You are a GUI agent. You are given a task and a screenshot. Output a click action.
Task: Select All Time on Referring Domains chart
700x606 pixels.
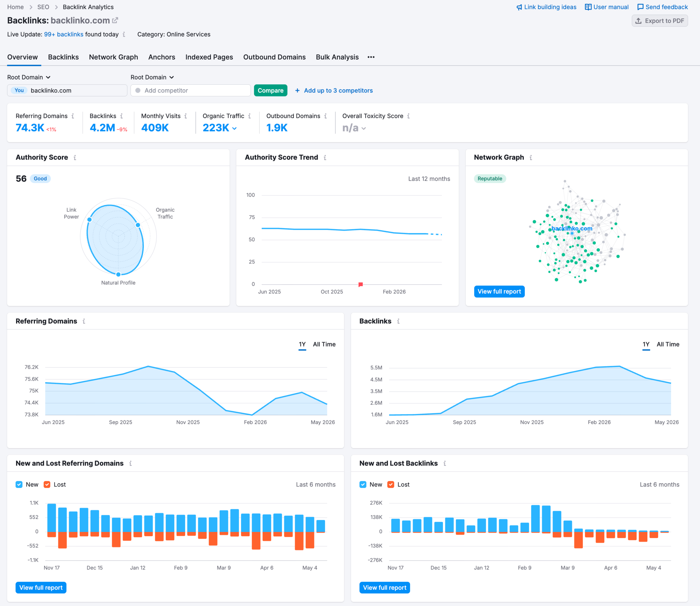324,344
